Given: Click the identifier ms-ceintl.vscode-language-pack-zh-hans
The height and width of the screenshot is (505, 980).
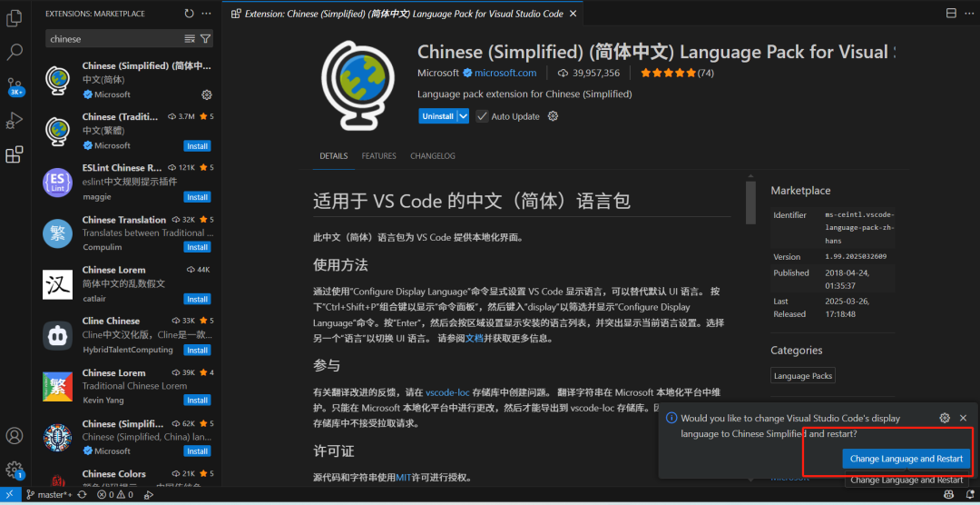Looking at the screenshot, I should pyautogui.click(x=860, y=228).
